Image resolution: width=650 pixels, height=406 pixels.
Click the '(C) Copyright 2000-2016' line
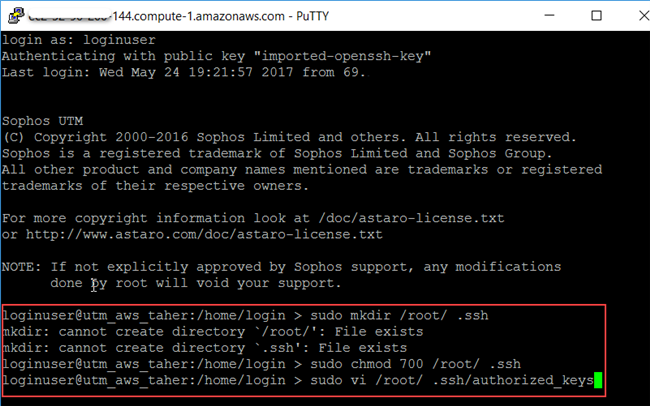click(289, 137)
